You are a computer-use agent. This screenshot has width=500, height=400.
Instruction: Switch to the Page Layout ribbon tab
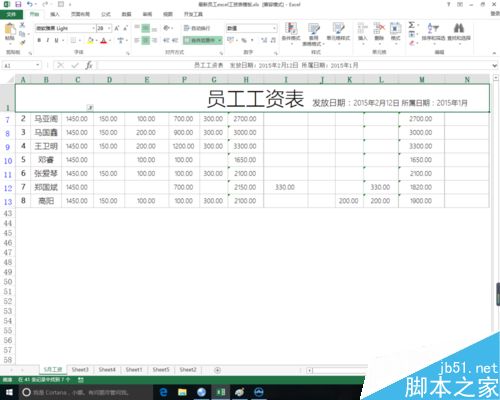click(80, 14)
